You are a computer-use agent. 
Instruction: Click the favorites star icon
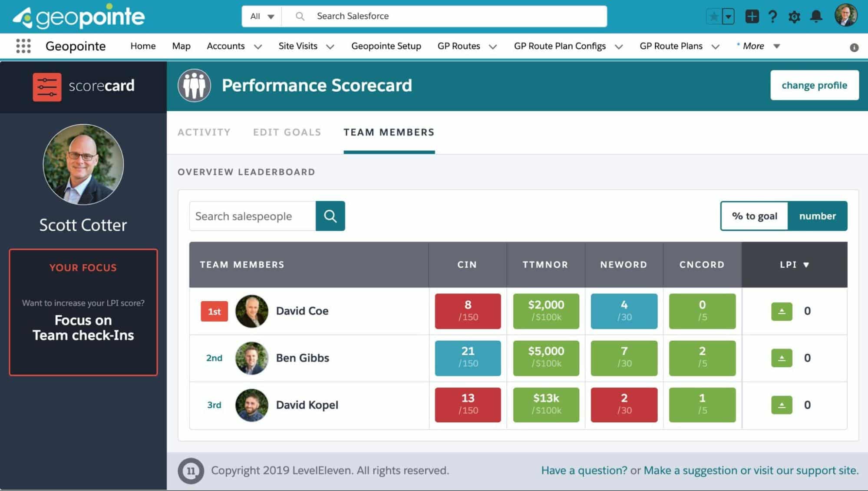pyautogui.click(x=713, y=17)
